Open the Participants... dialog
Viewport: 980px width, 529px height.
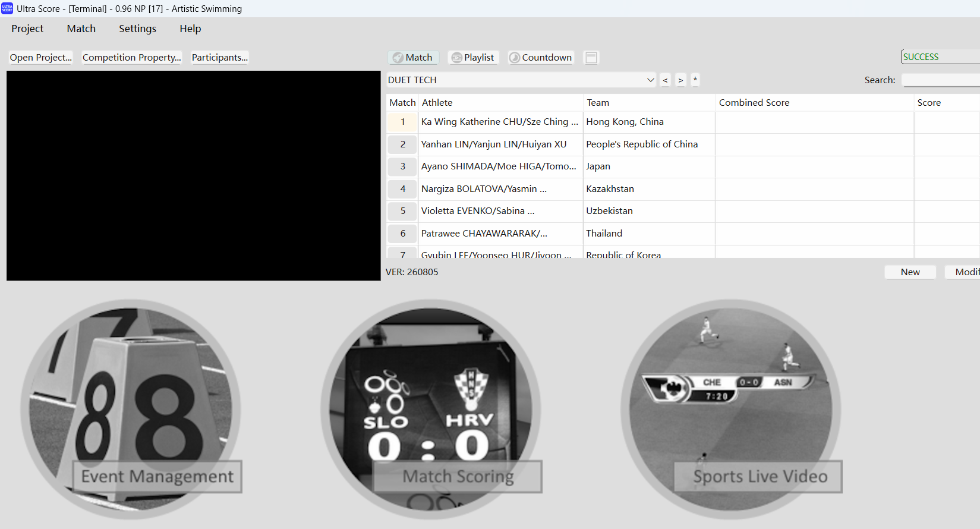tap(219, 58)
